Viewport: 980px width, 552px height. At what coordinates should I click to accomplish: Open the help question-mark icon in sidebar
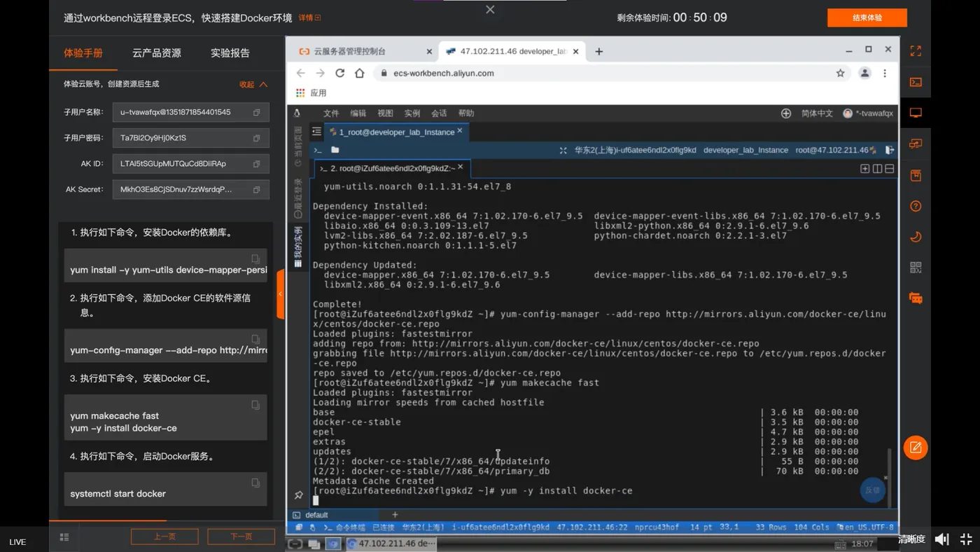tap(916, 206)
